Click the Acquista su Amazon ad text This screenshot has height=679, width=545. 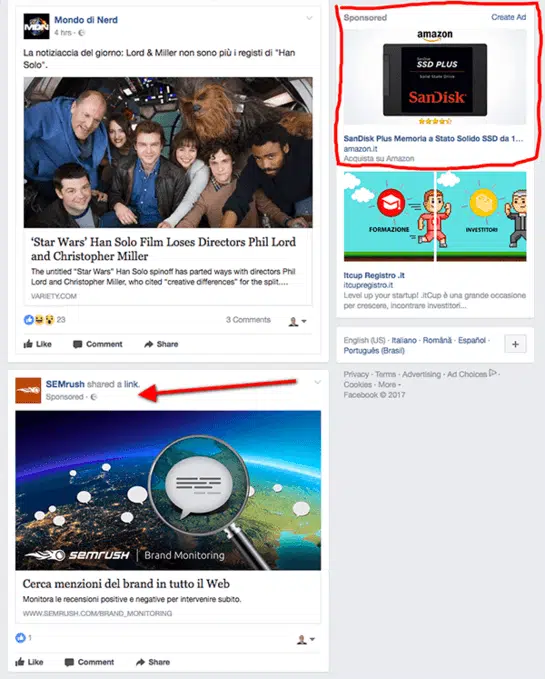(x=379, y=158)
